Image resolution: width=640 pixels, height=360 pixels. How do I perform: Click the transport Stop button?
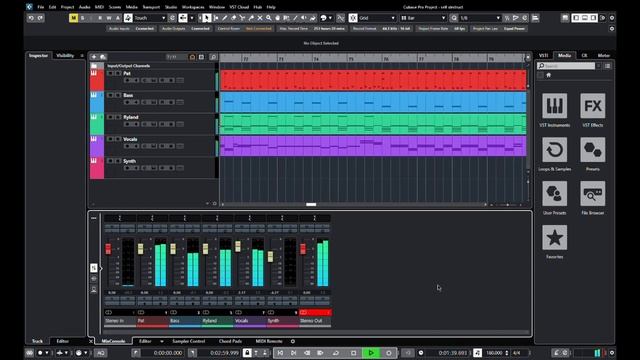click(x=353, y=353)
